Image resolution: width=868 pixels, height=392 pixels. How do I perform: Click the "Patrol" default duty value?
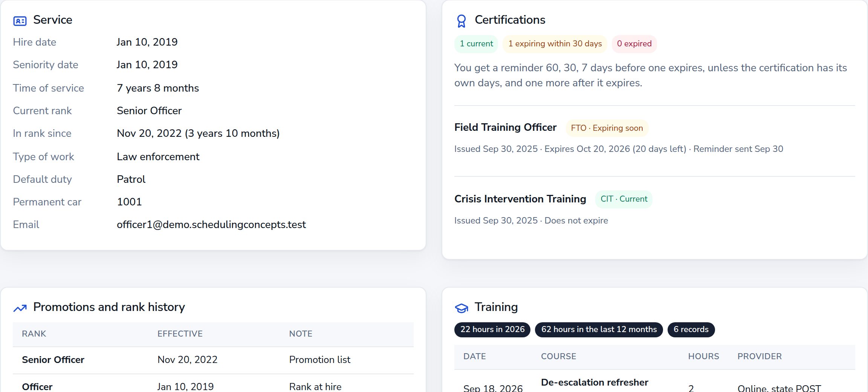point(131,179)
